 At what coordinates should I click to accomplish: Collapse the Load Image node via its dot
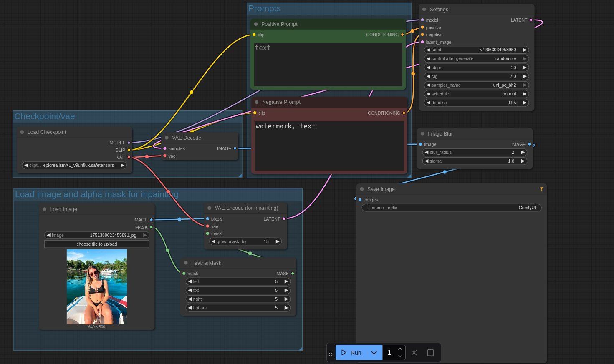coord(45,209)
